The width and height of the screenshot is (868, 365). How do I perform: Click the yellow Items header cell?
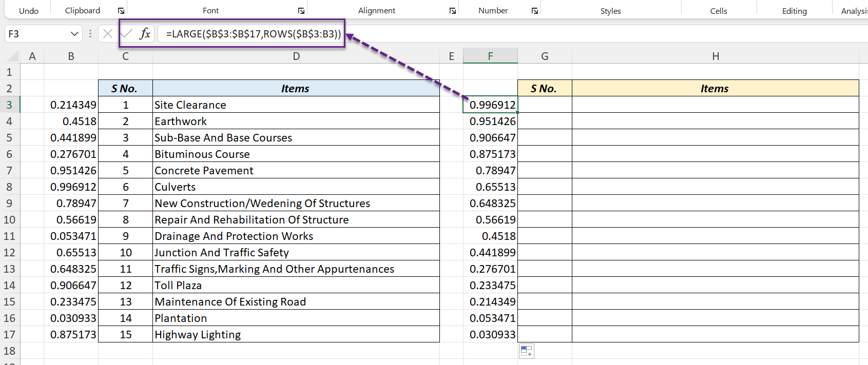tap(715, 89)
